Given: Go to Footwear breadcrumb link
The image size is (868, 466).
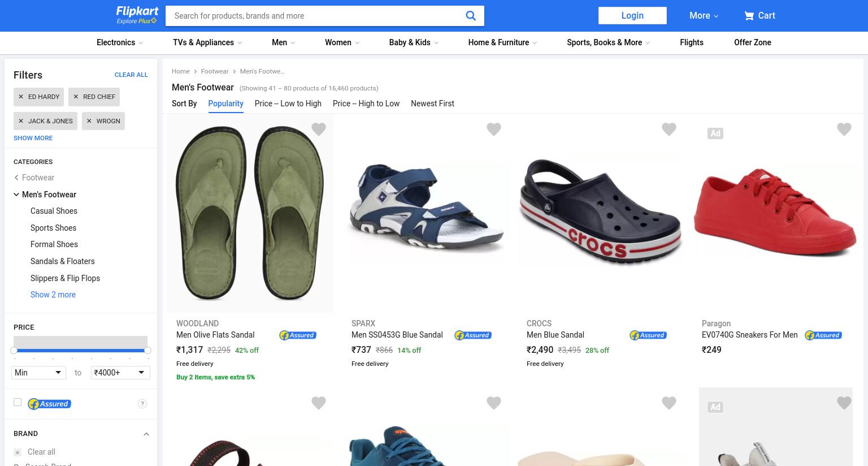Looking at the screenshot, I should tap(215, 71).
